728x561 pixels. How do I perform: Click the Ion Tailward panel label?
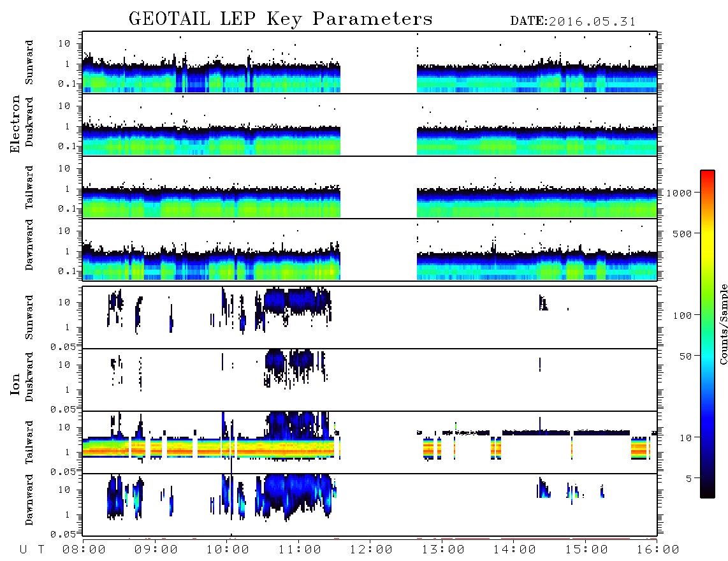point(29,442)
